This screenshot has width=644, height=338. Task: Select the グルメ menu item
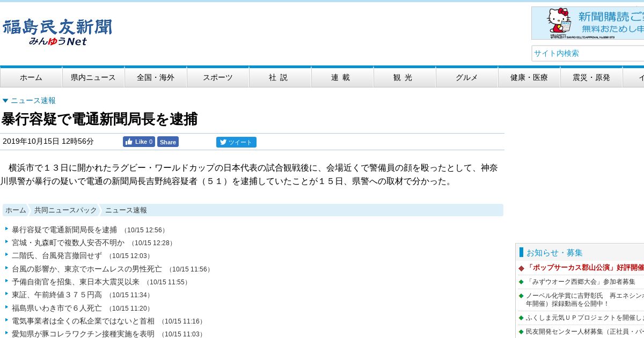point(467,77)
